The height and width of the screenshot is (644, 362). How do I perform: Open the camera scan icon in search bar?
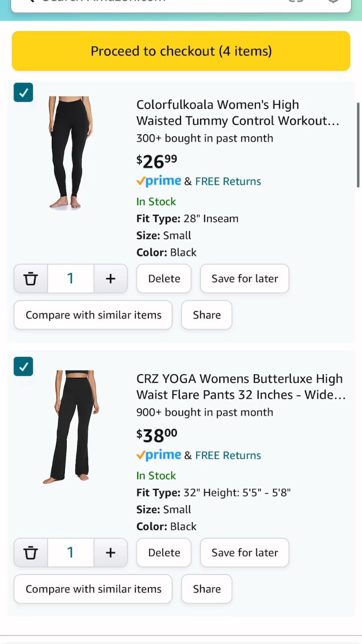tap(296, 2)
